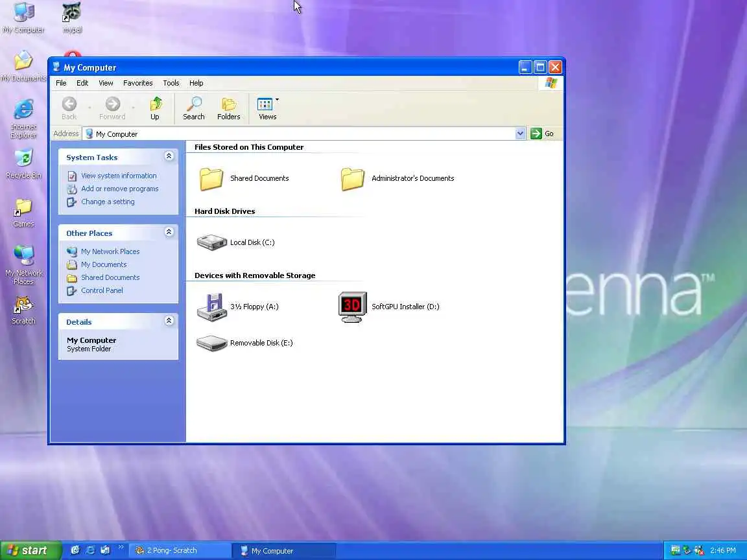Open the Favorites menu
The width and height of the screenshot is (747, 560).
[138, 83]
